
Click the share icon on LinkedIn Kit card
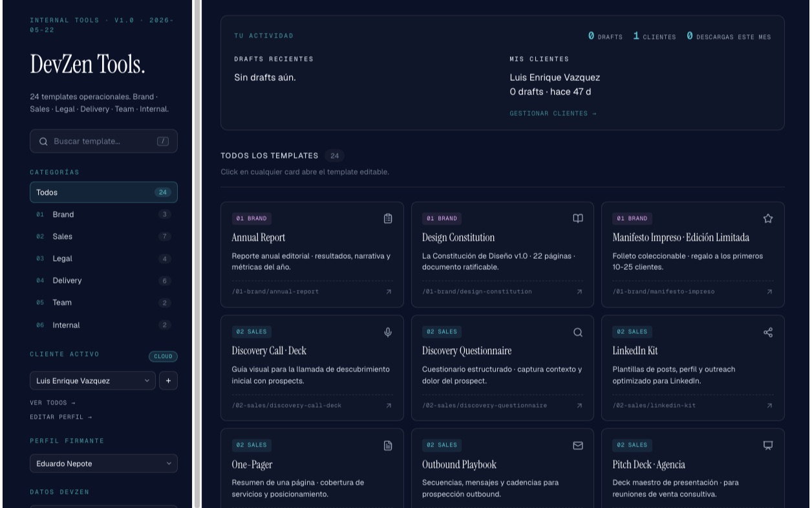click(768, 332)
